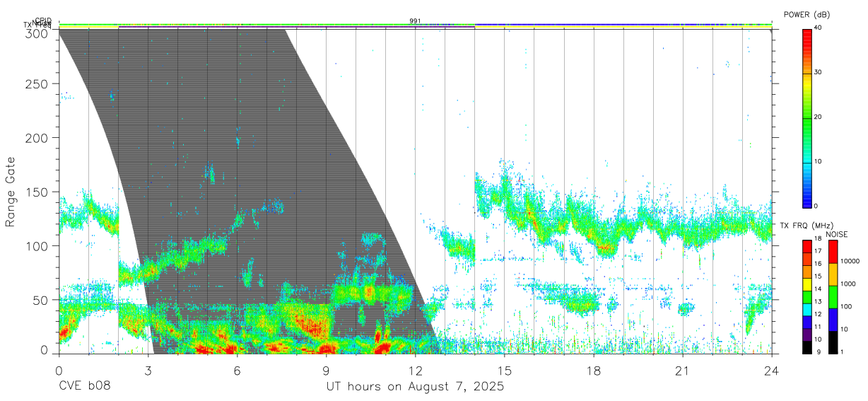Click the green NOISE swatch above 100
Viewport: 868px width, 401px height.
[833, 296]
